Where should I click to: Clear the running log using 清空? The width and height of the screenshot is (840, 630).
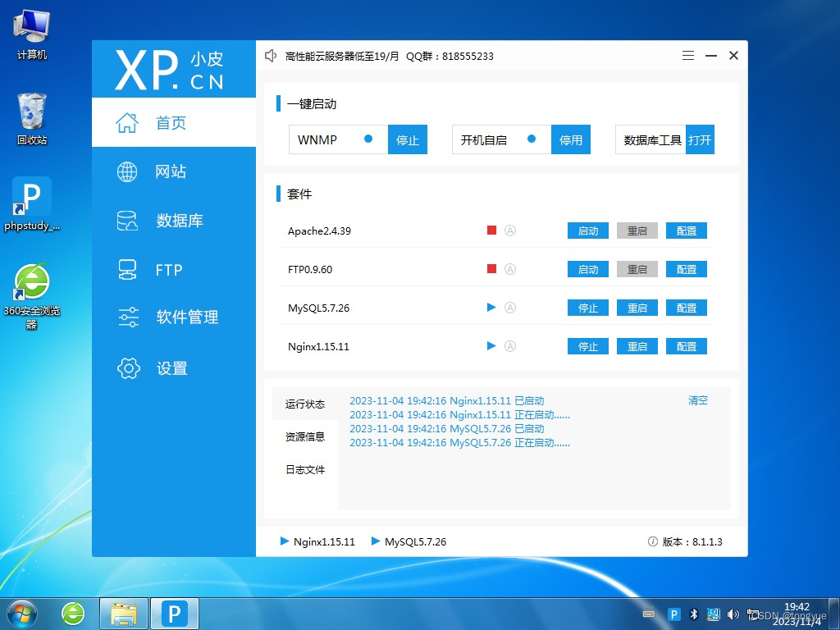[x=698, y=400]
